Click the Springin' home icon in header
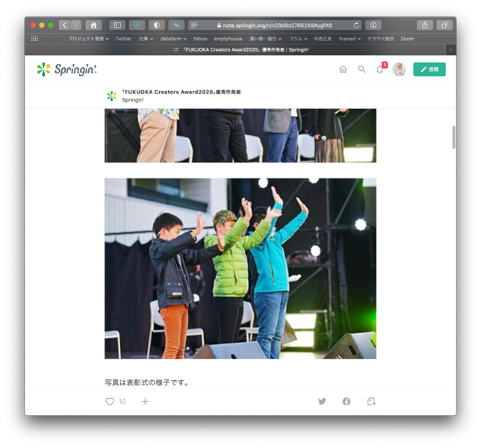The image size is (481, 448). tap(343, 69)
